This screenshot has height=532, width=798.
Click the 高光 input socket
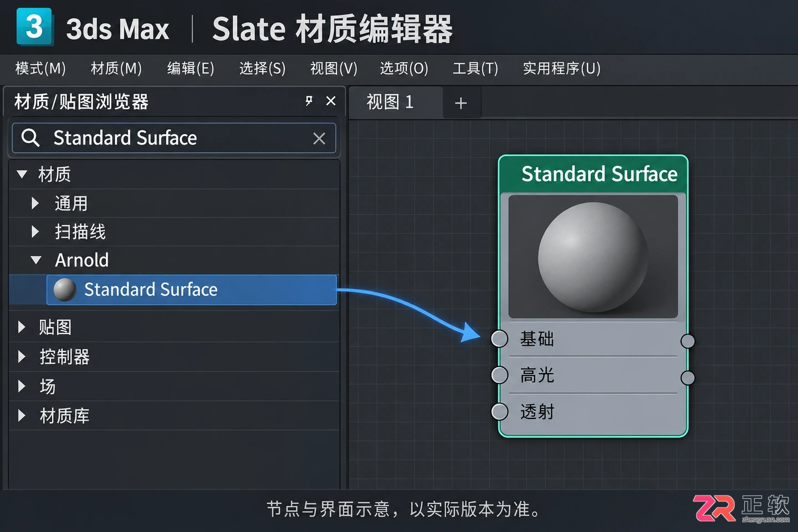coord(499,375)
